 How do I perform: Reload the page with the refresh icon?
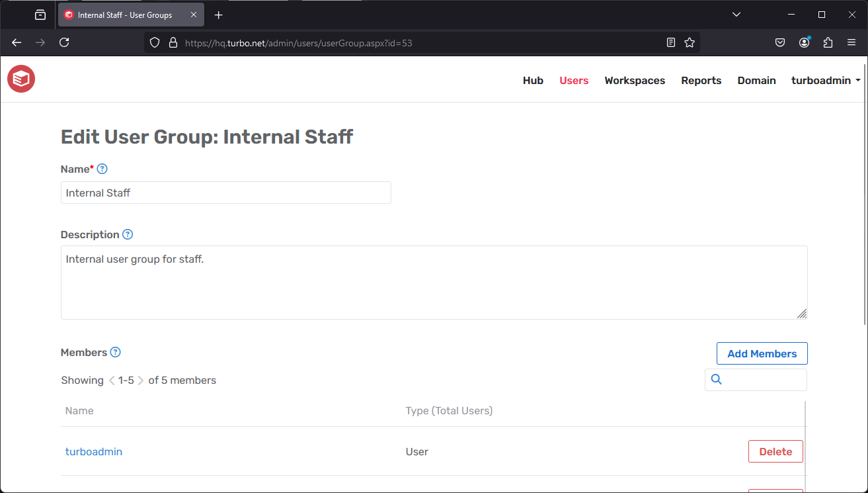pos(63,42)
